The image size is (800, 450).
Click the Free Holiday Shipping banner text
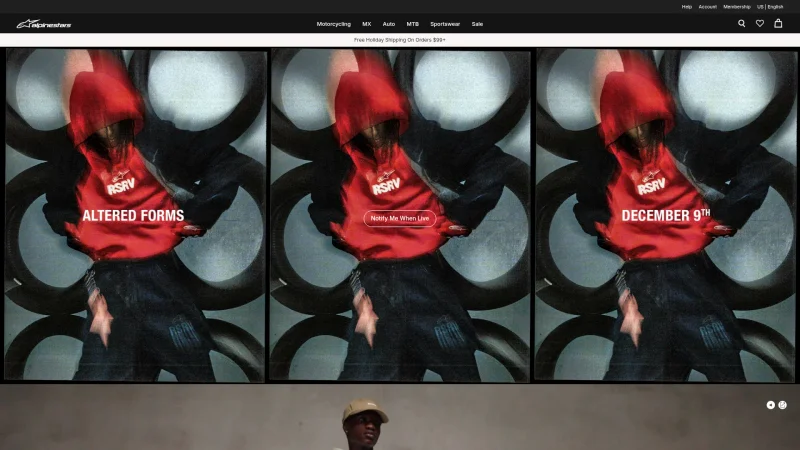click(399, 40)
